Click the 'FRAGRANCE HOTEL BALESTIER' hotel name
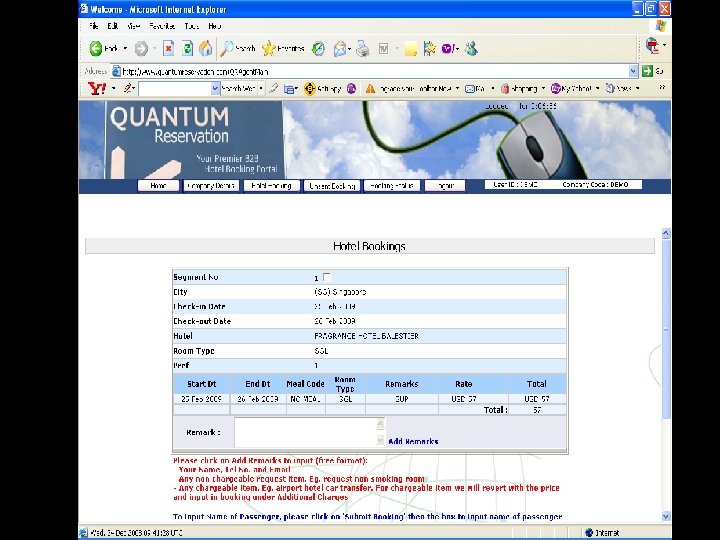Image resolution: width=720 pixels, height=540 pixels. 366,336
